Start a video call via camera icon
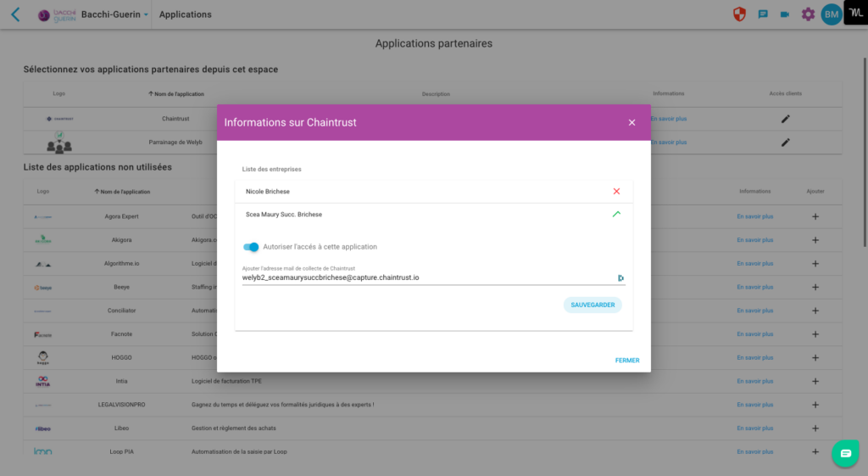The image size is (868, 476). click(784, 14)
